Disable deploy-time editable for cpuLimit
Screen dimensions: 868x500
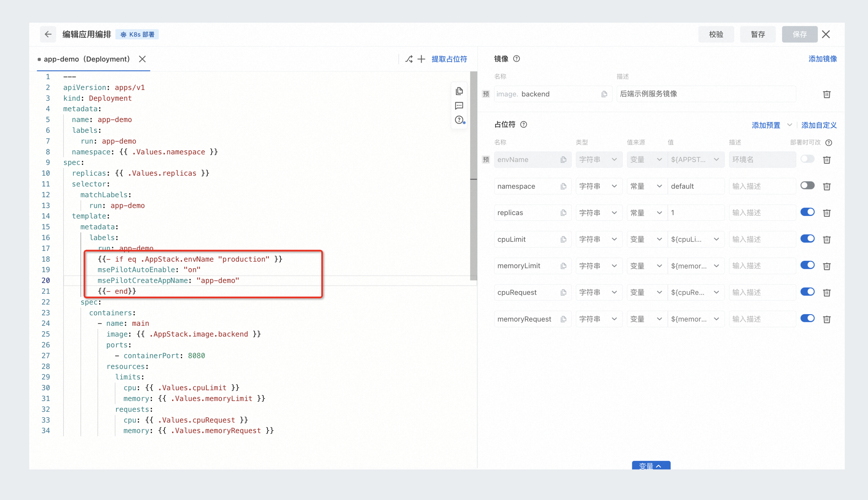[x=807, y=239]
